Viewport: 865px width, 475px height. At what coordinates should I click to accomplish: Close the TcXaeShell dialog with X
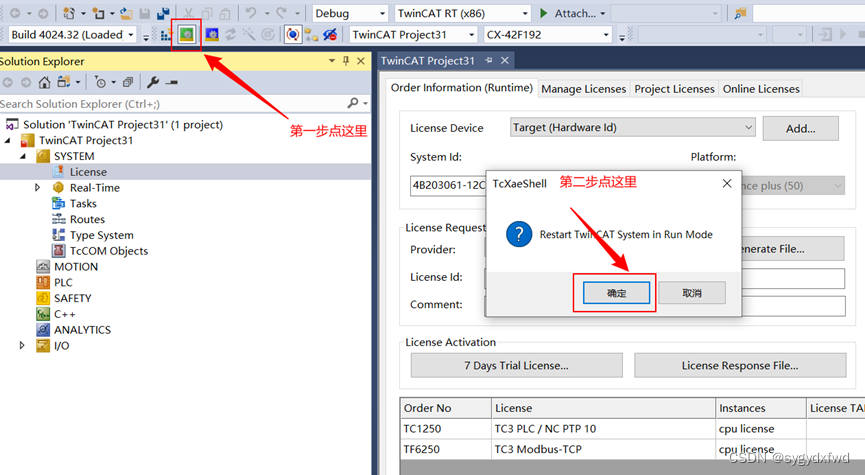pos(727,183)
